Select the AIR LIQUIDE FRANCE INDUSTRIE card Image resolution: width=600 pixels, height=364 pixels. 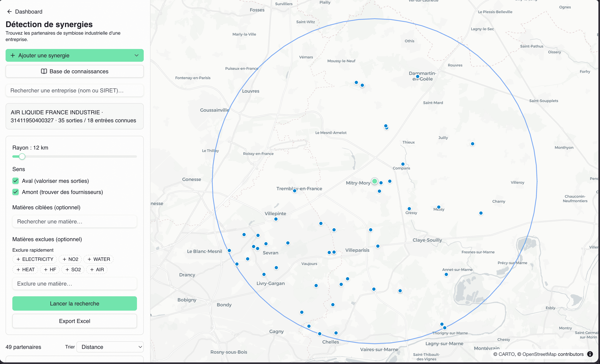74,116
